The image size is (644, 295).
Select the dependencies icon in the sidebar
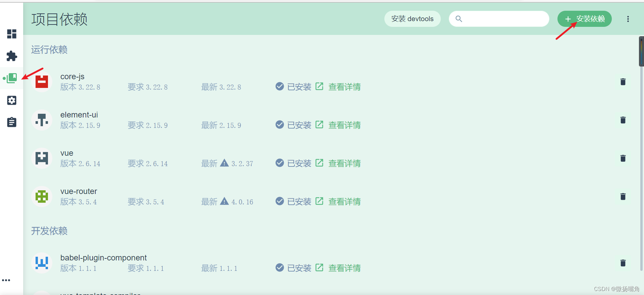pos(12,78)
